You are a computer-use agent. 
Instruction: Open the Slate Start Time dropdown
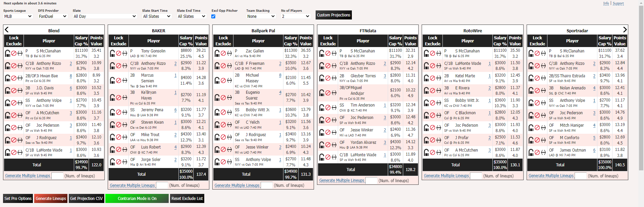click(157, 16)
